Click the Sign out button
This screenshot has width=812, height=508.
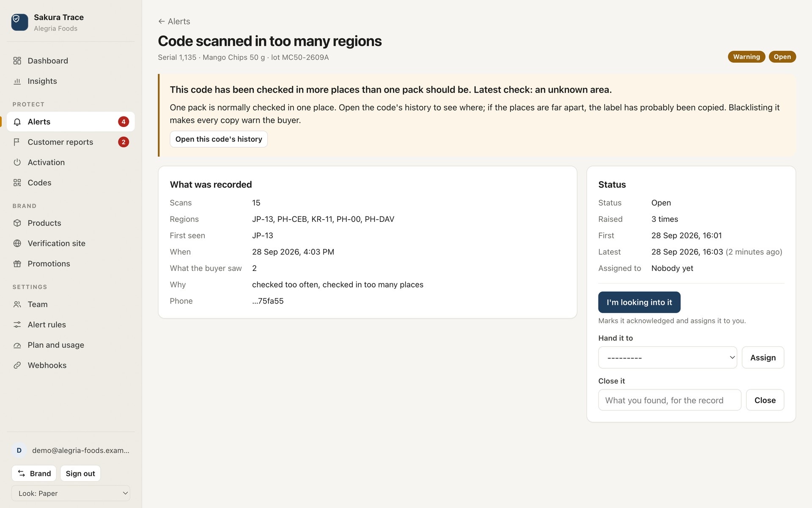pos(80,473)
